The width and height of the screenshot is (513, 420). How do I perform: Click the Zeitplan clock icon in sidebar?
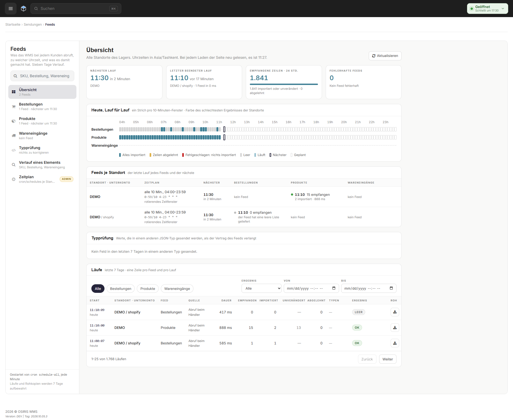pyautogui.click(x=14, y=179)
